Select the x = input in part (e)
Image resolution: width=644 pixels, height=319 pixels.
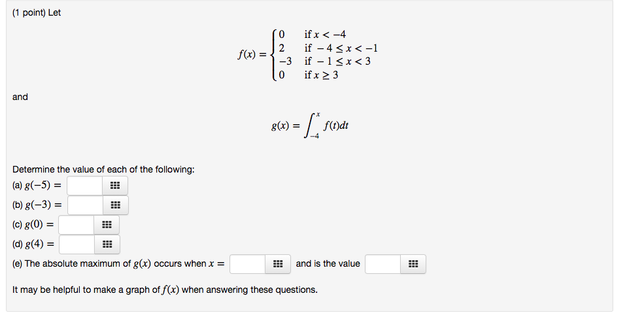coord(248,264)
